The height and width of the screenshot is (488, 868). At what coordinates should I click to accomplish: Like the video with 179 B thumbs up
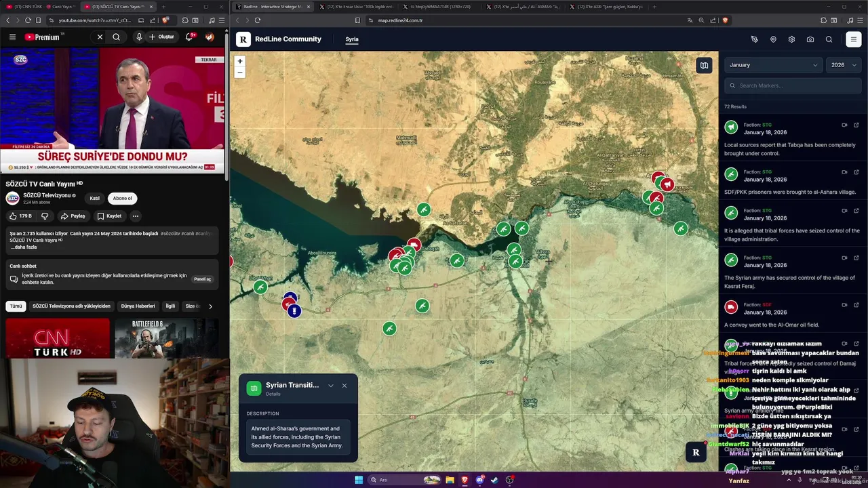point(21,216)
